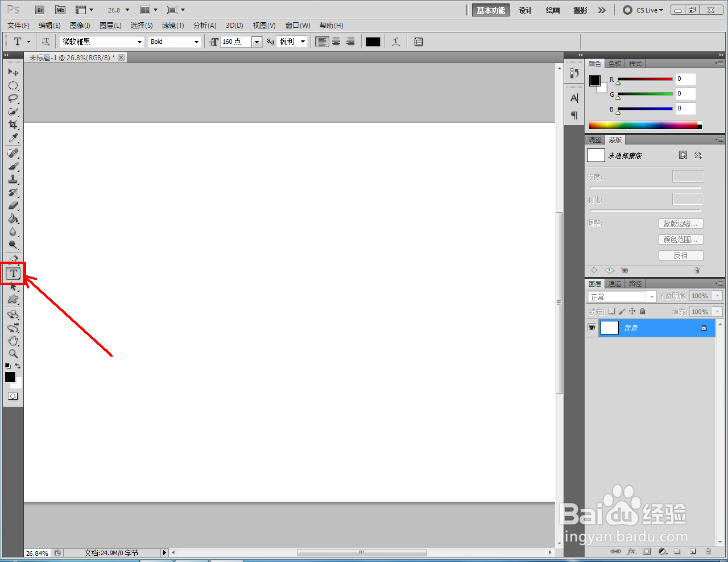Toggle Quick Mask mode
Screen dimensions: 728x562
[13, 396]
